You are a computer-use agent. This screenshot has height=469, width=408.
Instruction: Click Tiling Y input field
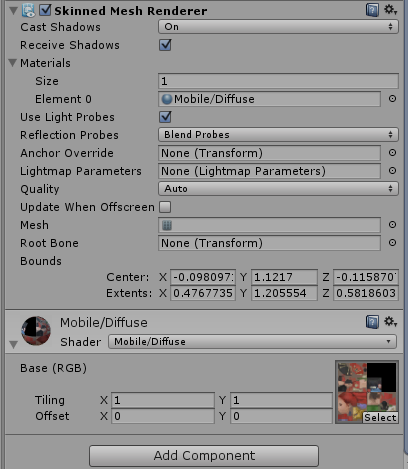tap(281, 400)
